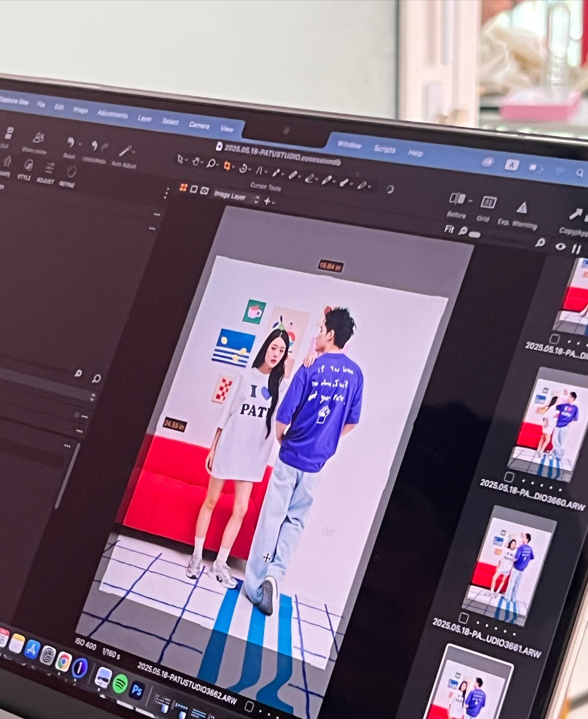588x719 pixels.
Task: Click the Reset adjustments icon
Action: click(x=70, y=143)
